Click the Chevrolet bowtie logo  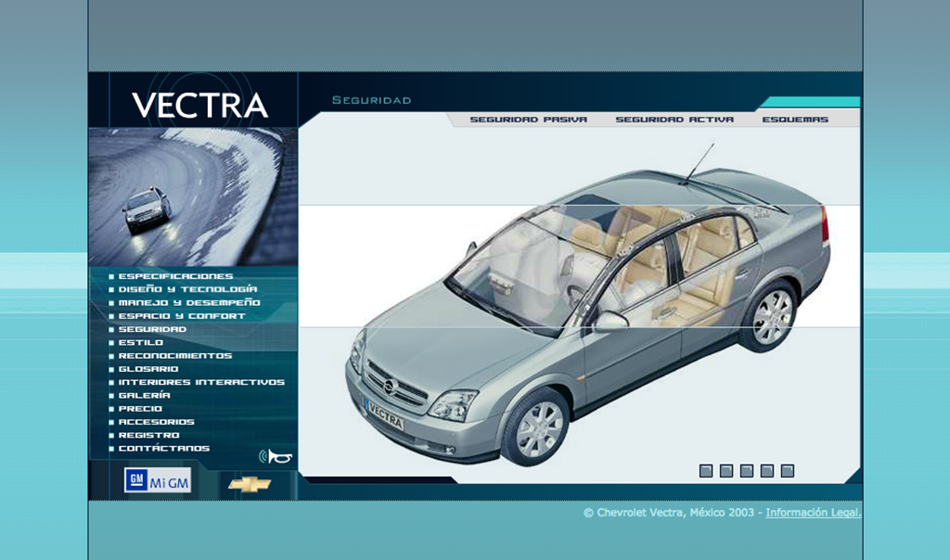point(250,484)
